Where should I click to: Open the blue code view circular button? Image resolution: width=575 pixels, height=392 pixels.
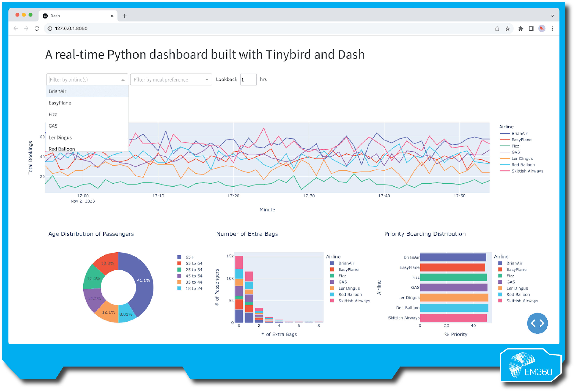click(x=537, y=323)
